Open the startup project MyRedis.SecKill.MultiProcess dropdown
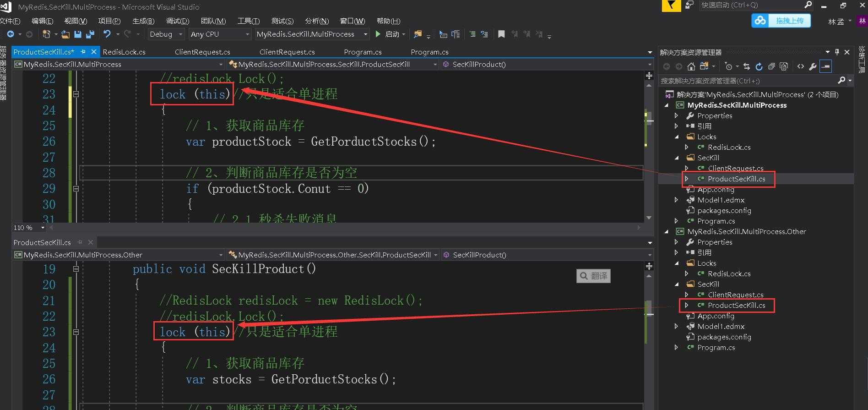Screen dimensions: 868x410 click(x=312, y=34)
